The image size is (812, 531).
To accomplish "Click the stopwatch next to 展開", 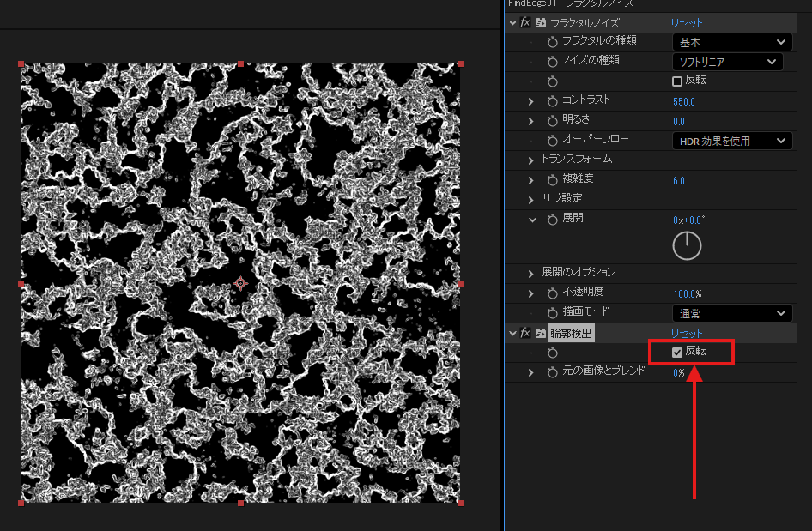I will coord(553,220).
